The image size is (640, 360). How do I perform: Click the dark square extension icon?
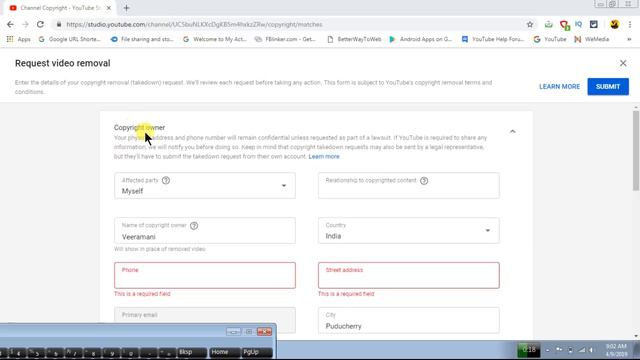[593, 24]
